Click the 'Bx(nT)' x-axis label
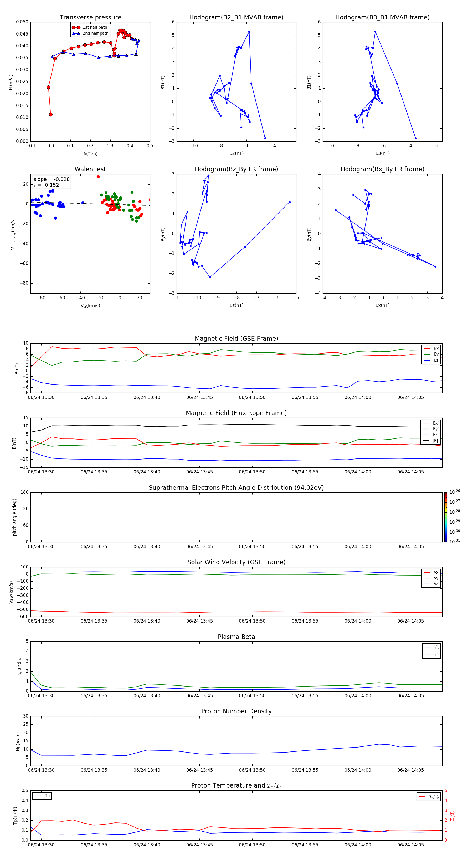This screenshot has height=868, width=473. pos(382,305)
